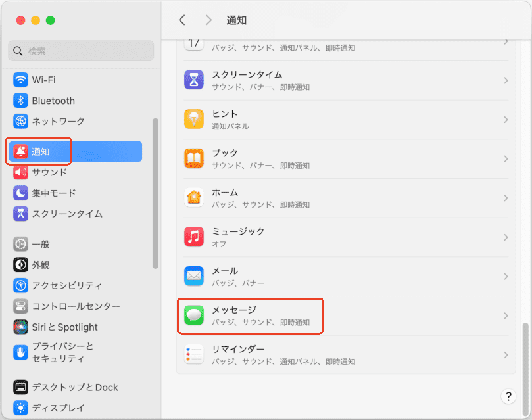Click the アクセシビリティ icon
532x420 pixels.
click(20, 285)
